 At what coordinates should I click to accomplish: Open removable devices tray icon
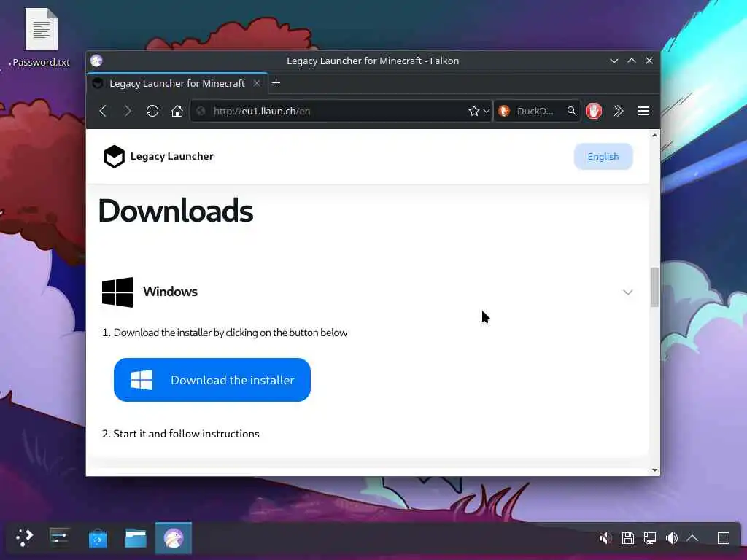coord(628,538)
